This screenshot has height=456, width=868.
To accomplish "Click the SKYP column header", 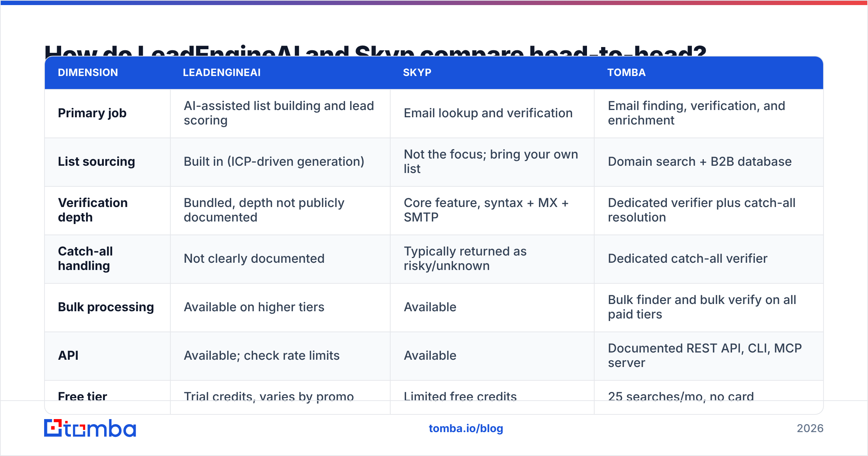I will point(417,72).
